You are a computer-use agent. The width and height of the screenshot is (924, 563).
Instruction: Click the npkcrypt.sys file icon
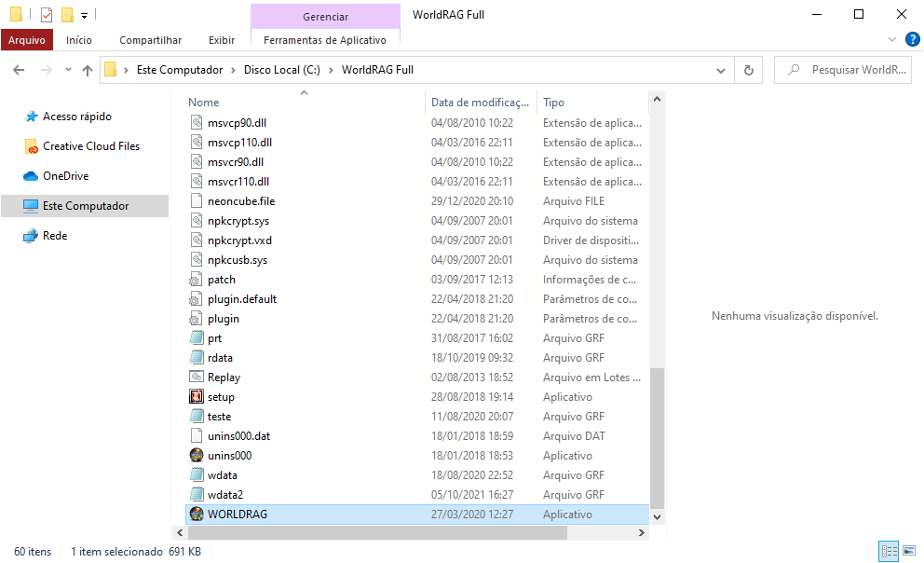[x=197, y=221]
